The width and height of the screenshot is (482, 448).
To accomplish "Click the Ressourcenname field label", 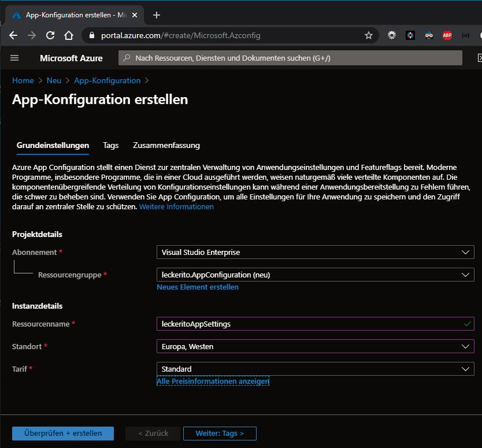I will coord(41,324).
